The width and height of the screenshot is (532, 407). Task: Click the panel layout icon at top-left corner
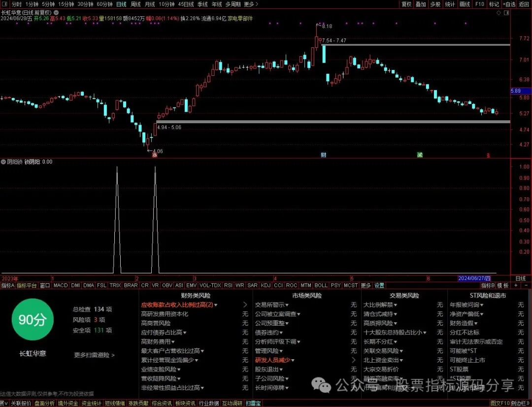pos(5,4)
